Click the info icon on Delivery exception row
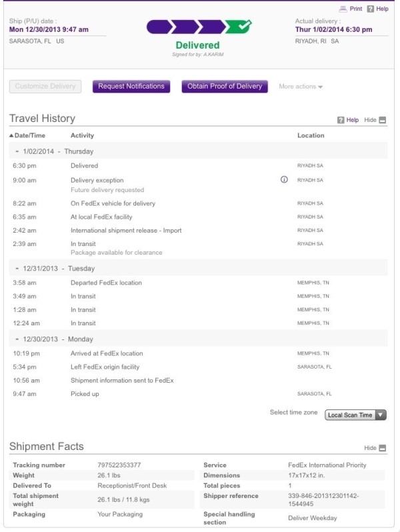This screenshot has width=400, height=532. tap(284, 180)
